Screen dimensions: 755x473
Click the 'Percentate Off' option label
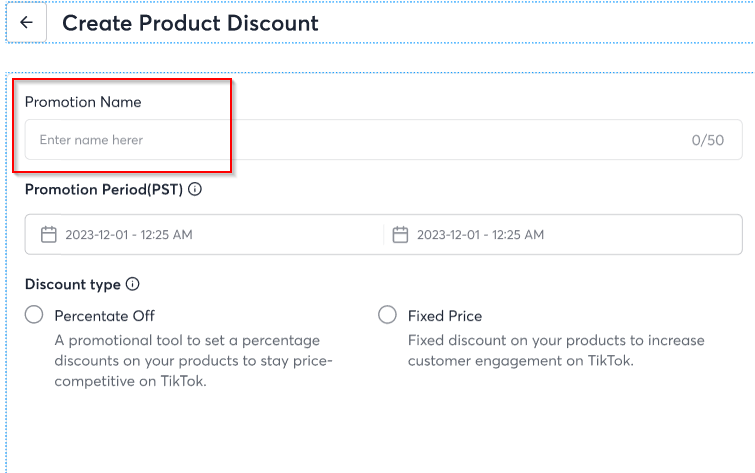click(x=104, y=316)
